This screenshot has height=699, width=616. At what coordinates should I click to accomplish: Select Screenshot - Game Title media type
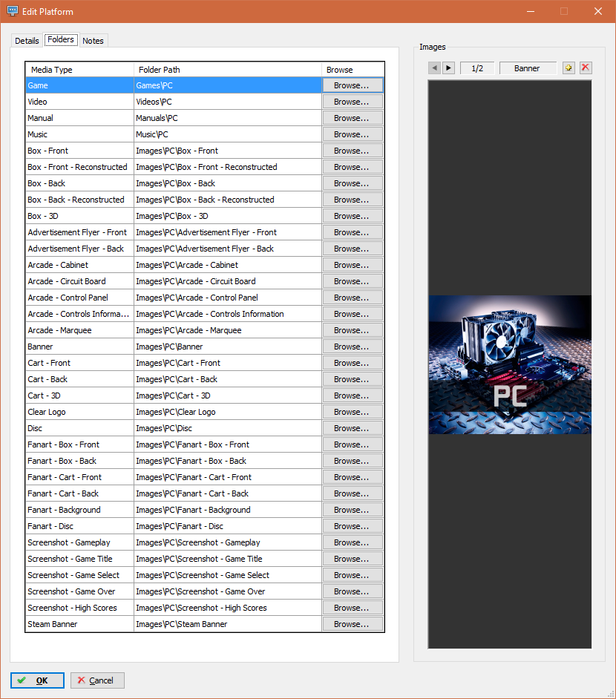point(79,559)
